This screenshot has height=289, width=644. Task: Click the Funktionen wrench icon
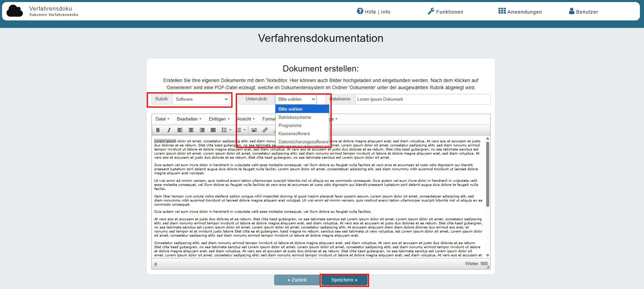(431, 11)
